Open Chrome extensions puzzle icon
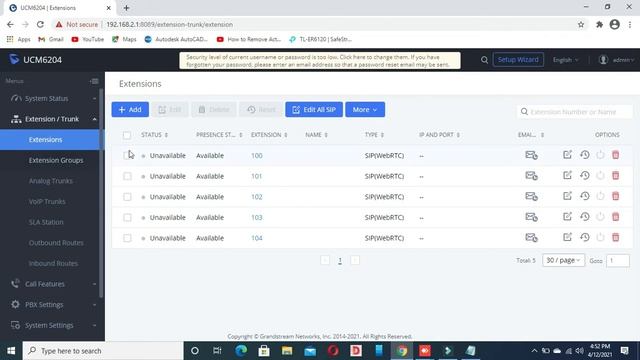The image size is (640, 360). click(599, 24)
